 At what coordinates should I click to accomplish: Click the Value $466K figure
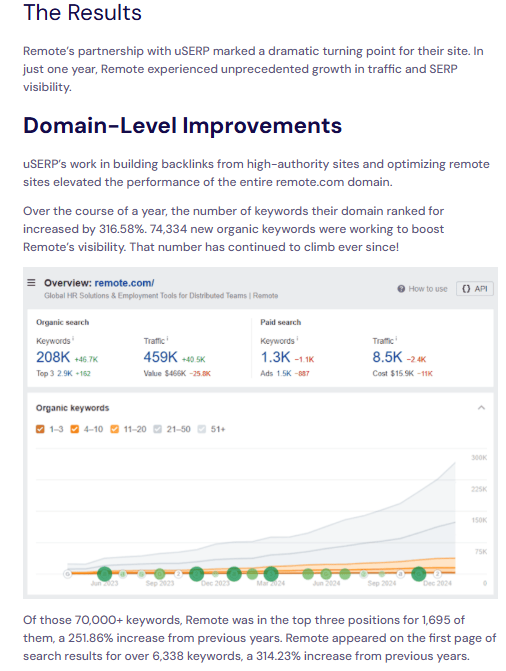coord(165,374)
